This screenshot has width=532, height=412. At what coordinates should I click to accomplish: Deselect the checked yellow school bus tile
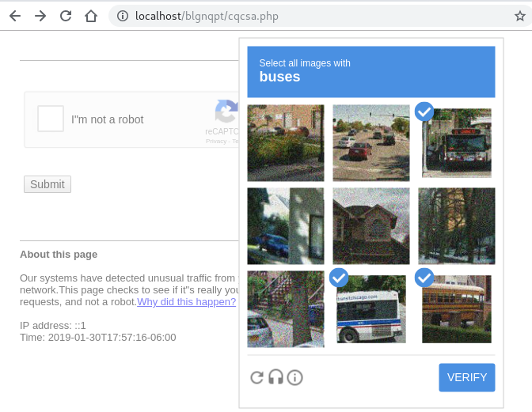(x=456, y=309)
